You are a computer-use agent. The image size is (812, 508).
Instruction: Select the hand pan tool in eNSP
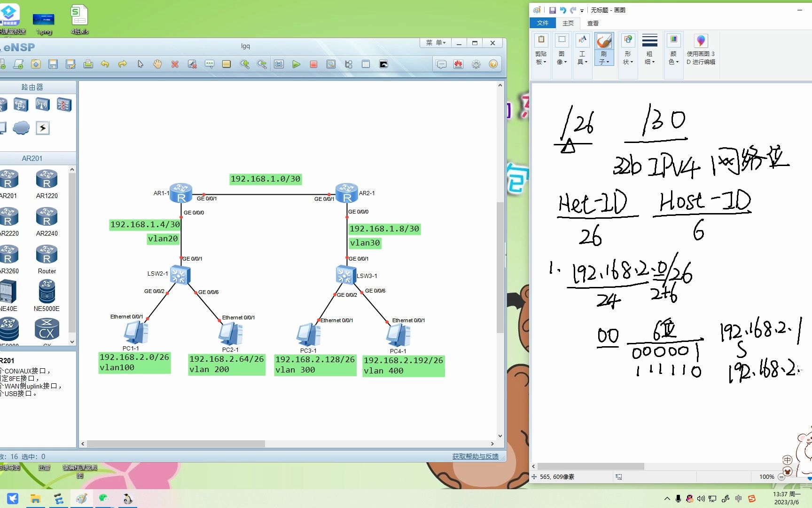[157, 64]
